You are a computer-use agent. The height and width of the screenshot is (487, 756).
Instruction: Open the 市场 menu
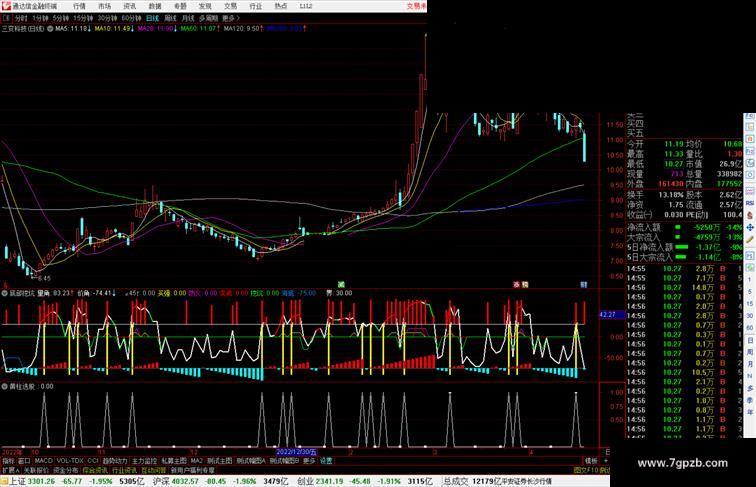(x=104, y=6)
